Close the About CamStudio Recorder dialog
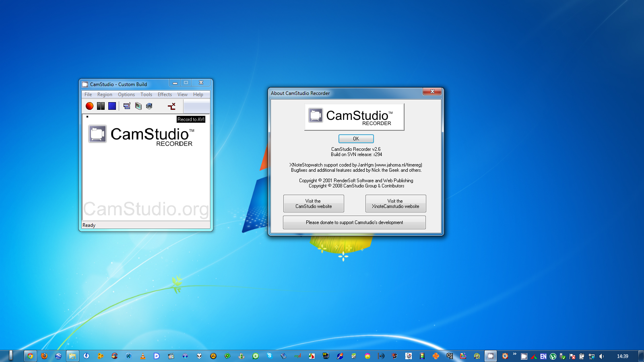 click(432, 92)
